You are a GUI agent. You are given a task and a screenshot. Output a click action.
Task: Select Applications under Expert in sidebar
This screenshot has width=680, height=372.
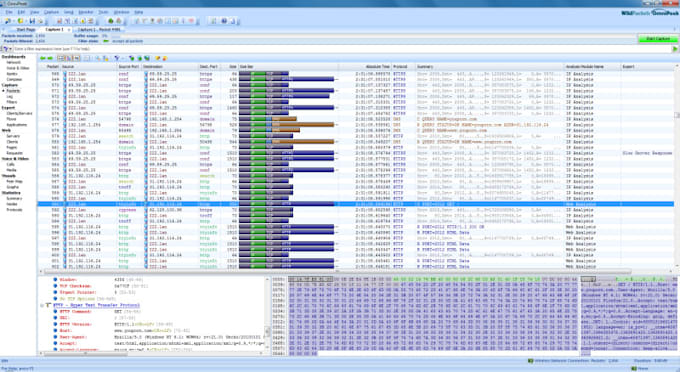click(x=16, y=125)
